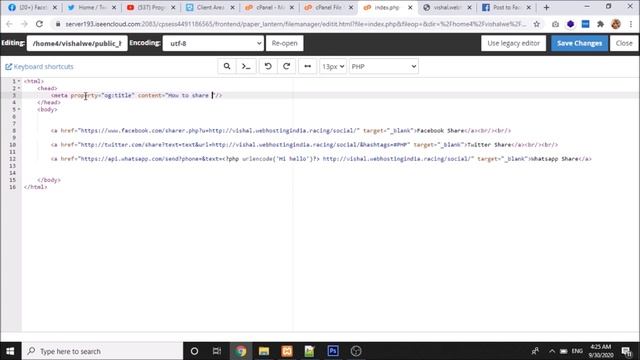Screen dimensions: 640x360
Task: Click the og:title meta tag line
Action: pyautogui.click(x=137, y=95)
